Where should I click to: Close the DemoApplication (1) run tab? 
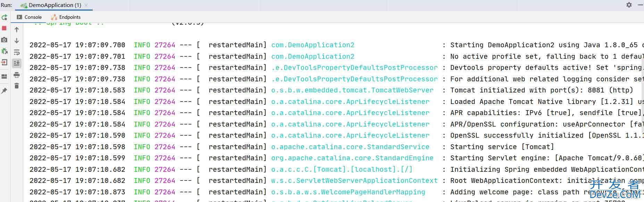(86, 5)
